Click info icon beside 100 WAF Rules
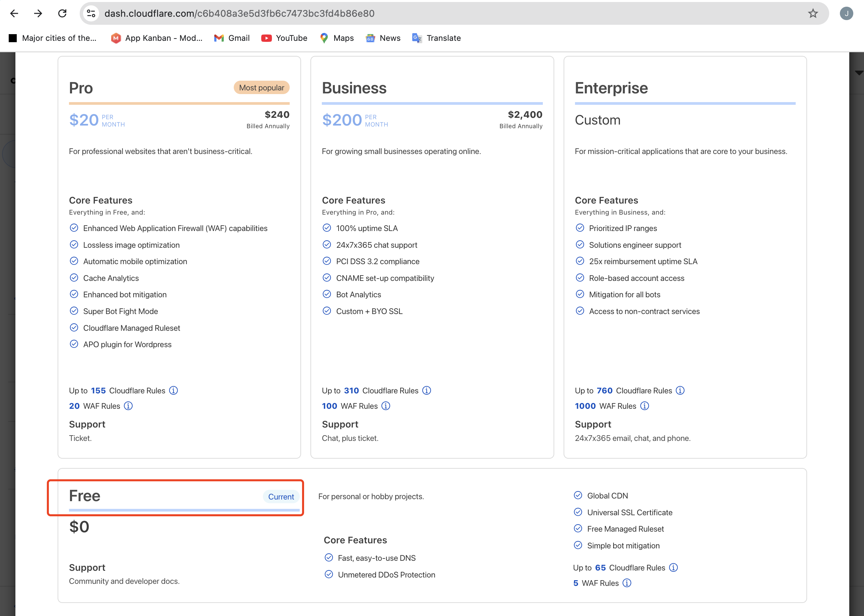 (385, 406)
